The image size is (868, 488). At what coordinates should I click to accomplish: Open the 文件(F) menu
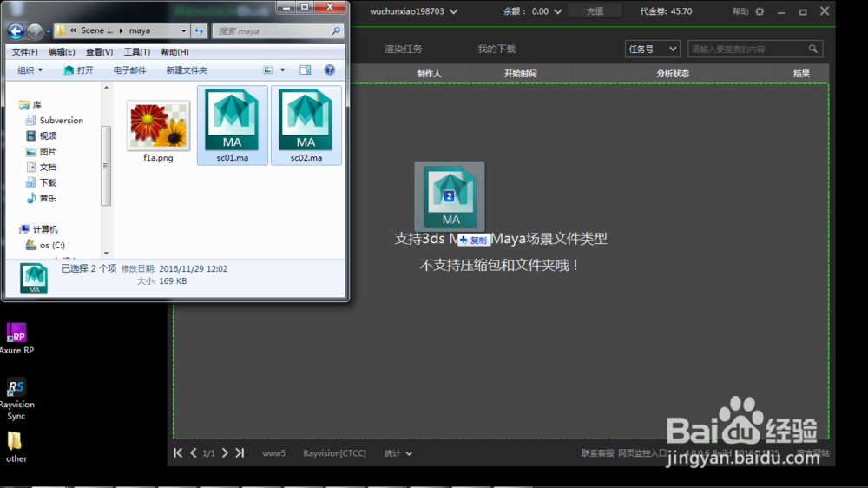point(25,52)
